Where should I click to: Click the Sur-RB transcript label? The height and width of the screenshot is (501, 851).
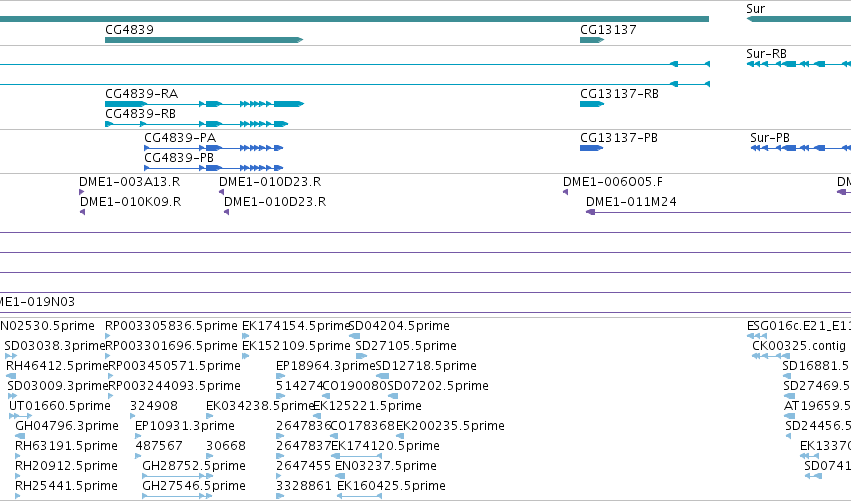pos(766,54)
